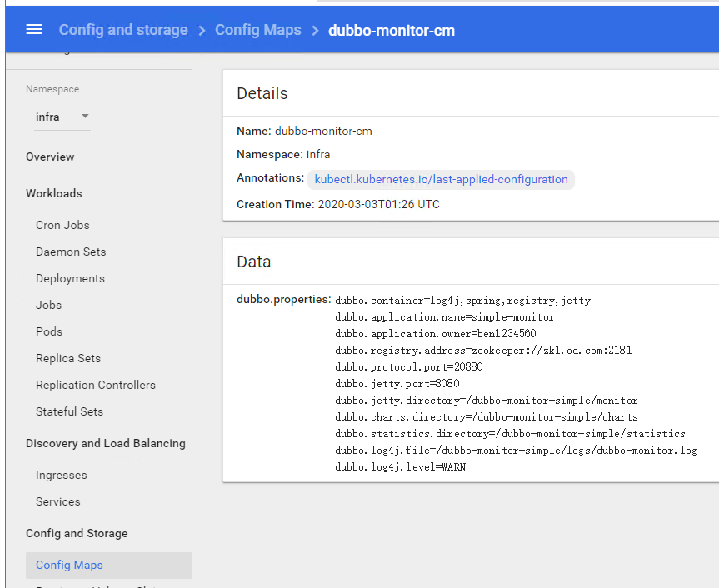Select Workloads section heading
The image size is (719, 588).
[54, 193]
